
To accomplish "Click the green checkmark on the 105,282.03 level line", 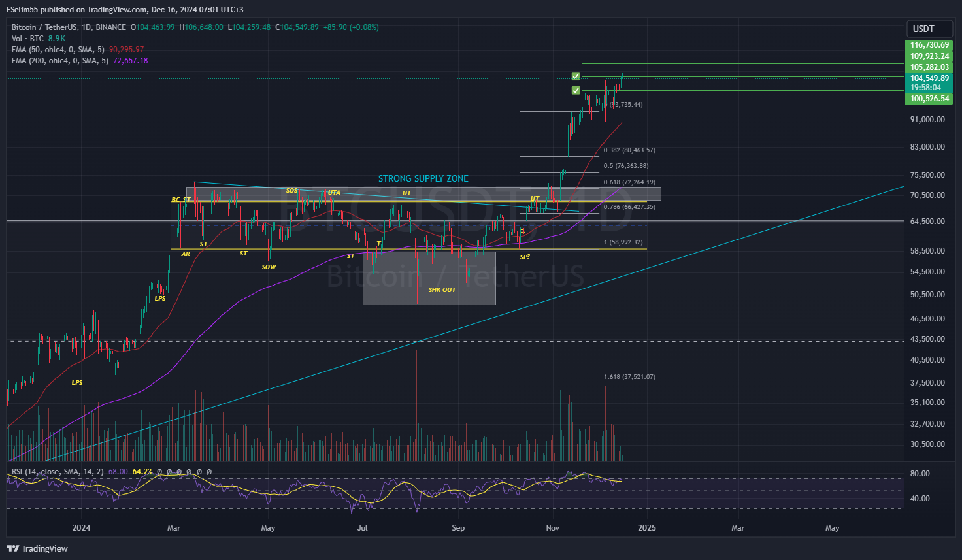I will point(576,76).
